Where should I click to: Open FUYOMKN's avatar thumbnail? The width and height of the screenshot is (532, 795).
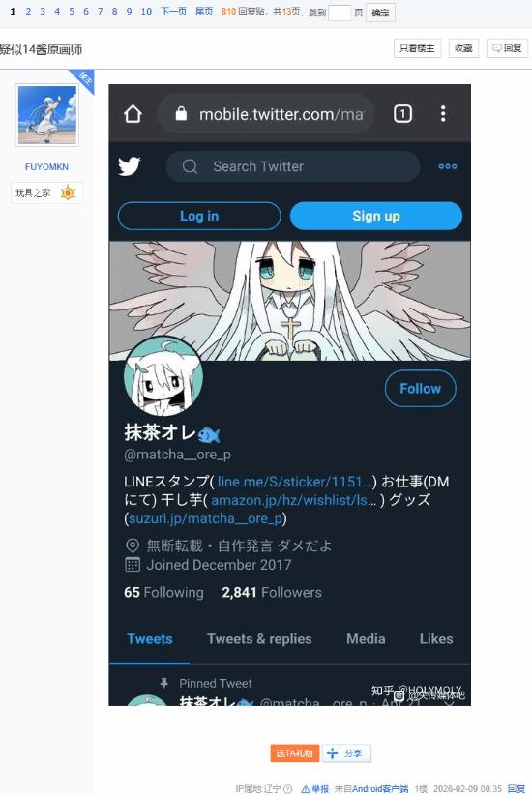point(47,115)
